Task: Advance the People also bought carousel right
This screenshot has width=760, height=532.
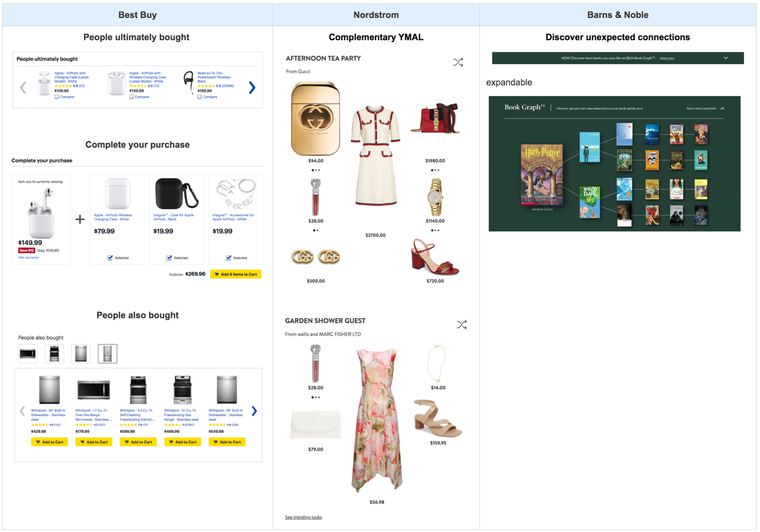Action: (x=255, y=411)
